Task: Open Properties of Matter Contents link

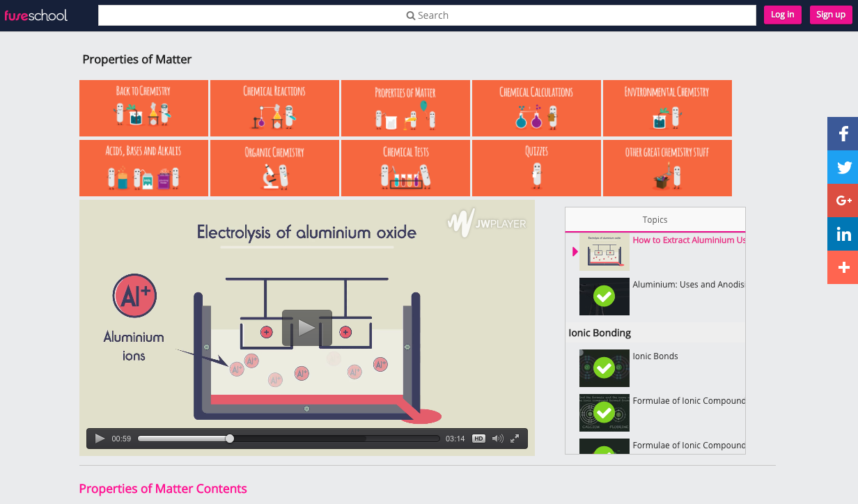Action: click(163, 488)
